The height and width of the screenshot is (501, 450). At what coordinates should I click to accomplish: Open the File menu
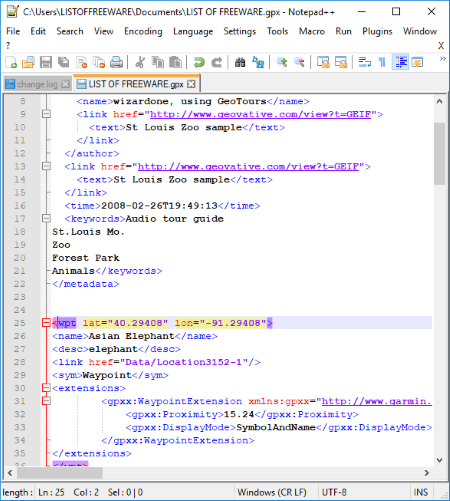pyautogui.click(x=13, y=31)
